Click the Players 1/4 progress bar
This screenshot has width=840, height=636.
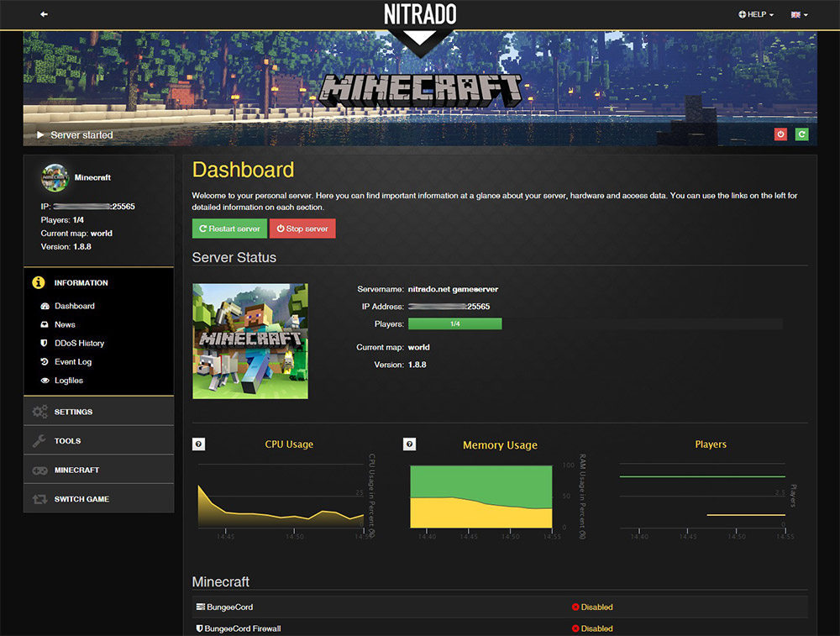(454, 323)
